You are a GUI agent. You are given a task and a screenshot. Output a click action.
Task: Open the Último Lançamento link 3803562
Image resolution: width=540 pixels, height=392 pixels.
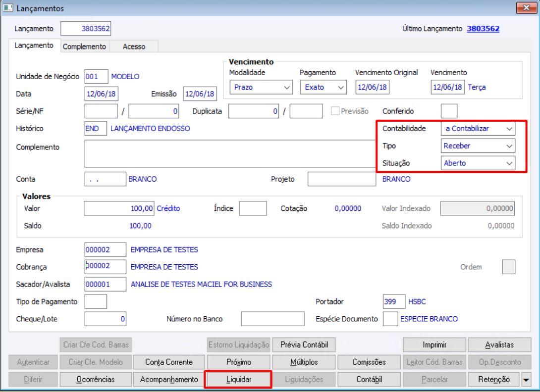point(483,29)
